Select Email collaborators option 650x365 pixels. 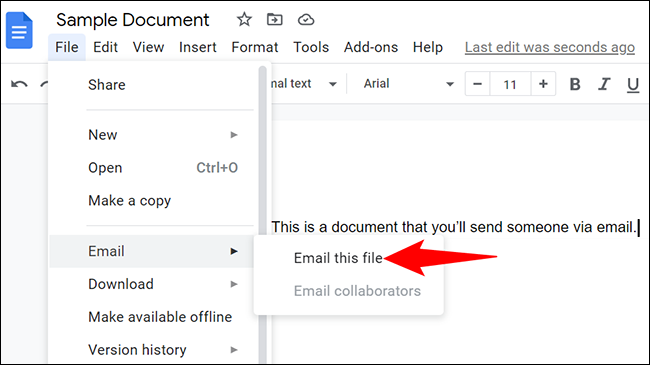(349, 291)
